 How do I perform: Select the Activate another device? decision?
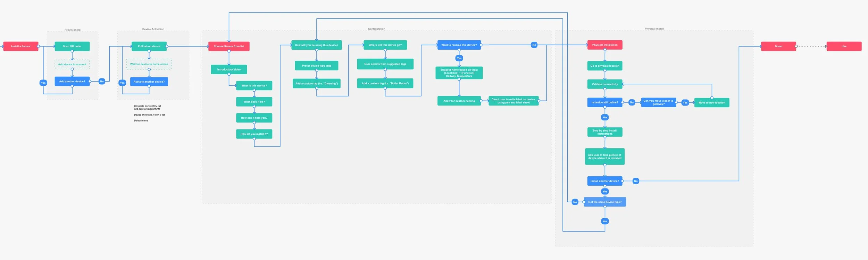(149, 82)
